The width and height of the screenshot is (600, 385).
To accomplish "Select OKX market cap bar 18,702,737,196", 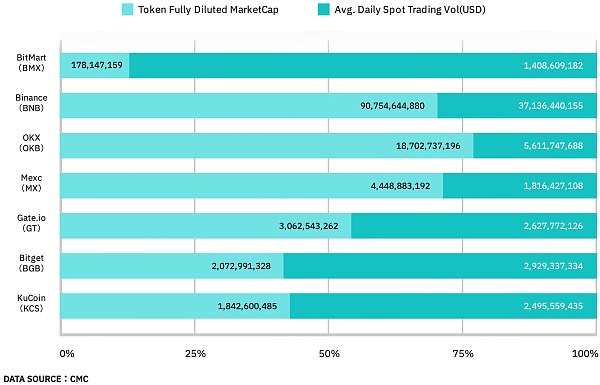I will point(267,146).
